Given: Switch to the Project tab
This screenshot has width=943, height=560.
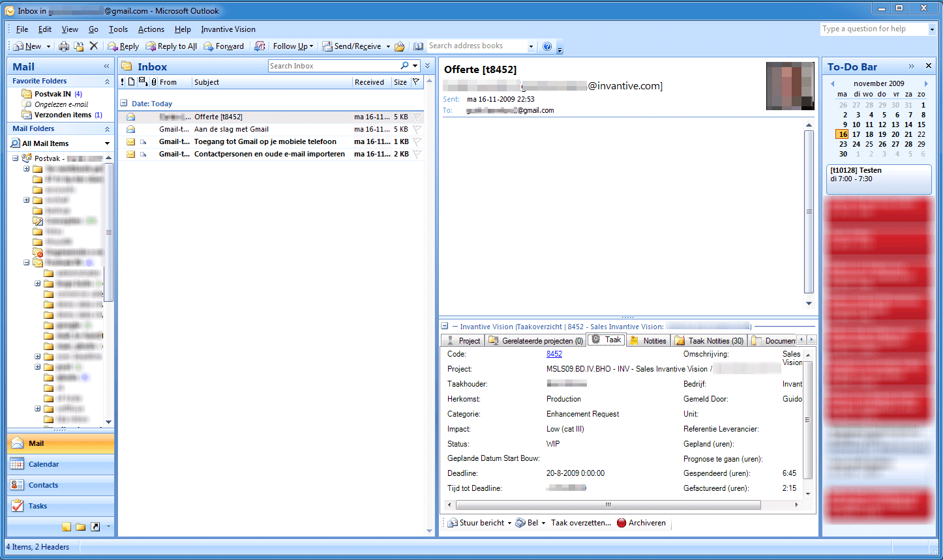Looking at the screenshot, I should click(x=462, y=340).
